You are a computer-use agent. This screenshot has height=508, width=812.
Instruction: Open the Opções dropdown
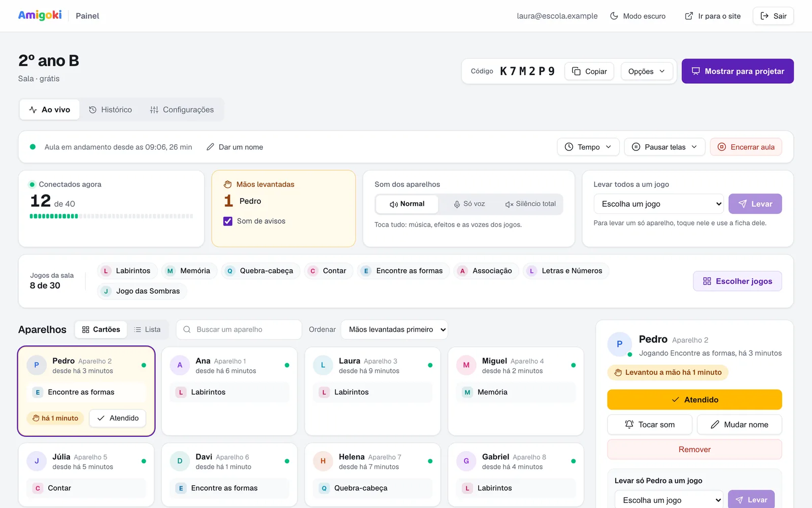point(647,71)
